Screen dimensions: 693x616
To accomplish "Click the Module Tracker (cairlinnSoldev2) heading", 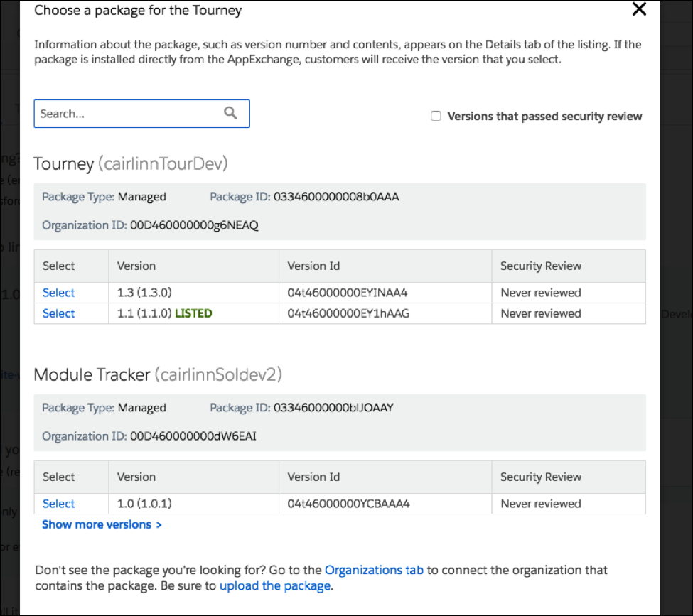I will [x=158, y=374].
